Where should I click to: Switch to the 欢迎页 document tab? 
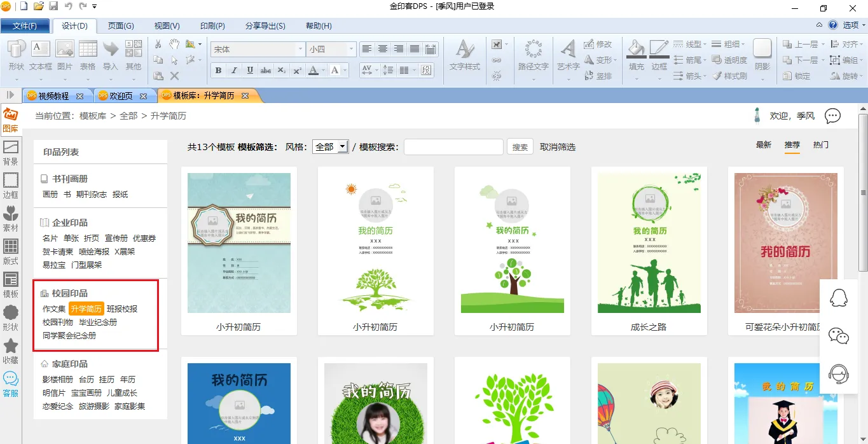[120, 96]
